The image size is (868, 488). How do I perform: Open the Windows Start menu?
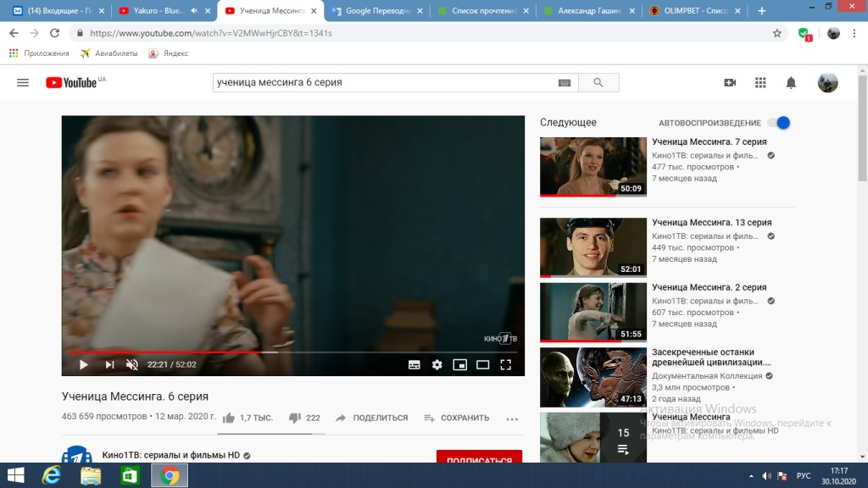pyautogui.click(x=15, y=475)
